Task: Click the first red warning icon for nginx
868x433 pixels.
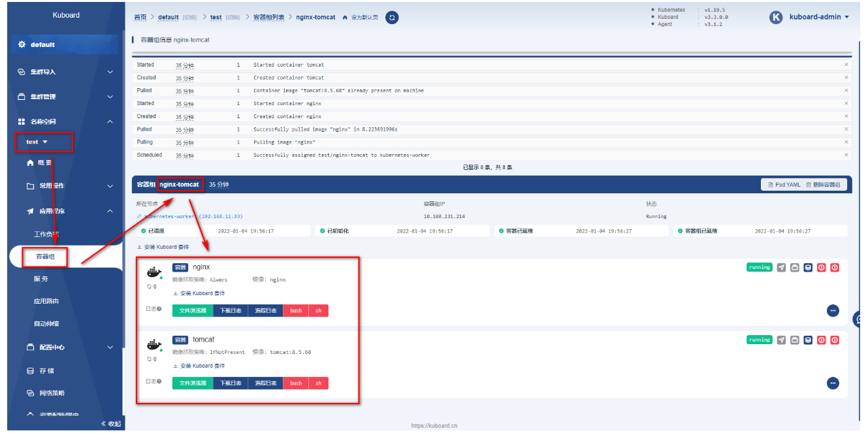Action: pyautogui.click(x=821, y=268)
